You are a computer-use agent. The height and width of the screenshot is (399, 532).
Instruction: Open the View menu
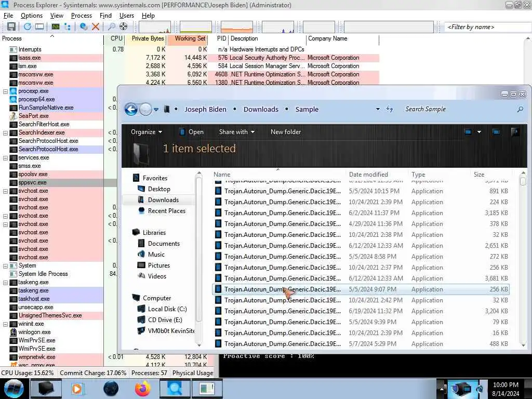pyautogui.click(x=57, y=16)
